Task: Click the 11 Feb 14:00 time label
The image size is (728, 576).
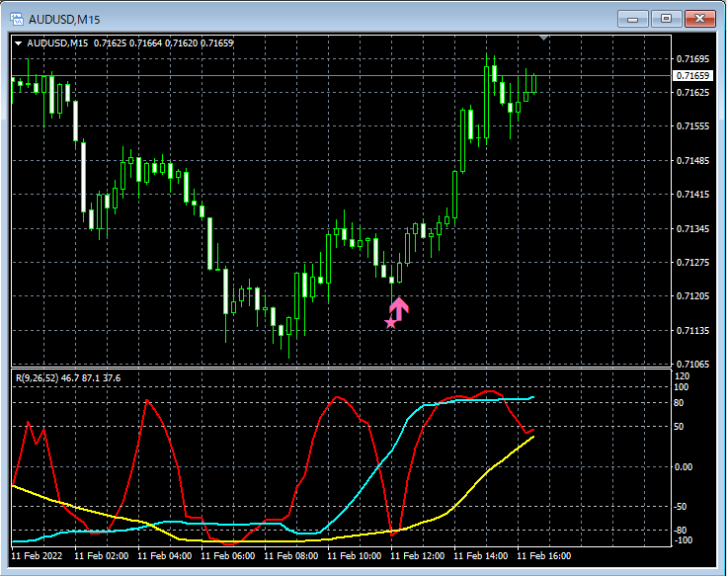Action: click(x=480, y=556)
